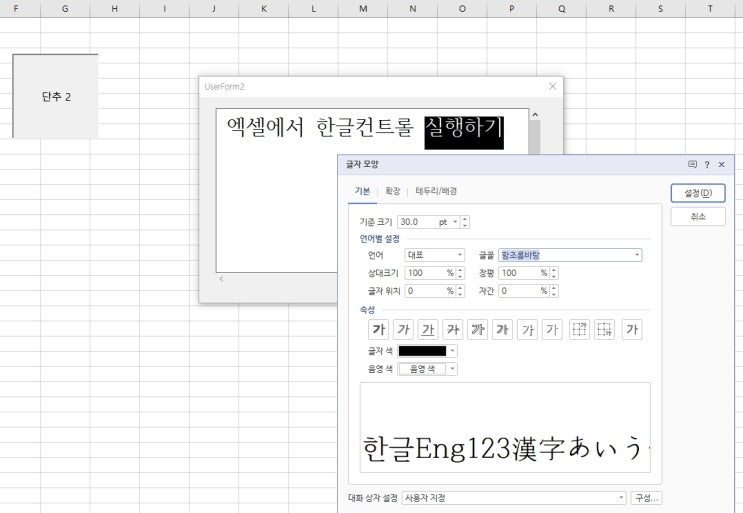Toggle the italic 가 attribute button
The image size is (743, 513).
[x=403, y=329]
